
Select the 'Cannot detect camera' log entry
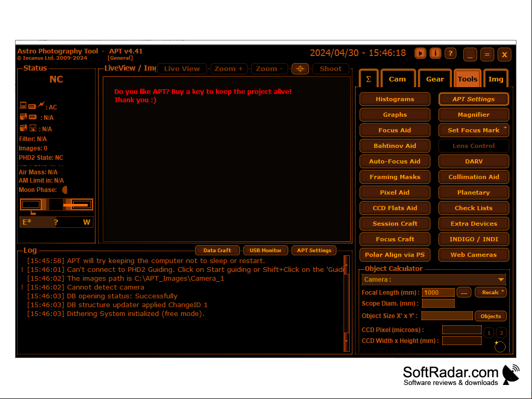pos(86,287)
